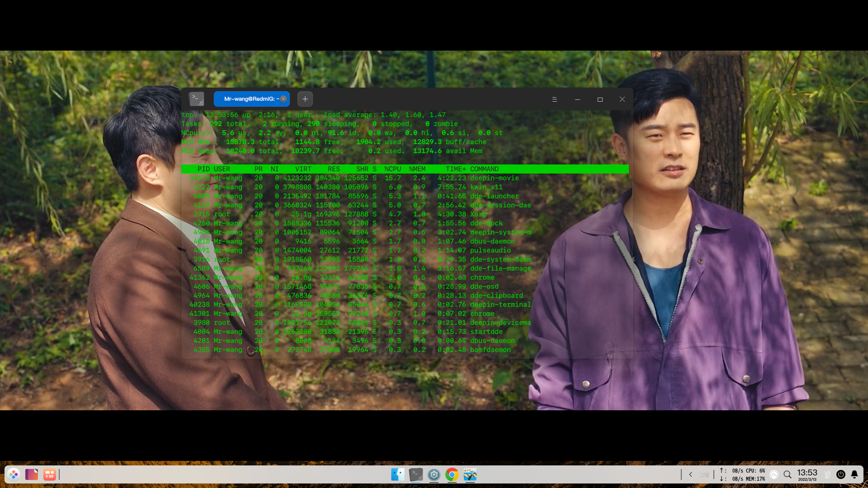Open the terminal's hamburger menu
This screenshot has height=488, width=868.
pyautogui.click(x=555, y=99)
